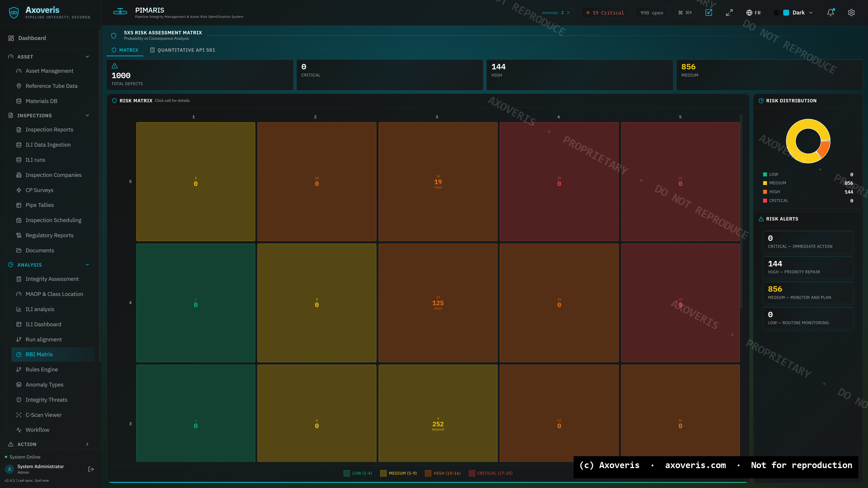This screenshot has height=488, width=868.
Task: Click the CRITICAL (17-25) legend swatch
Action: pos(472,473)
